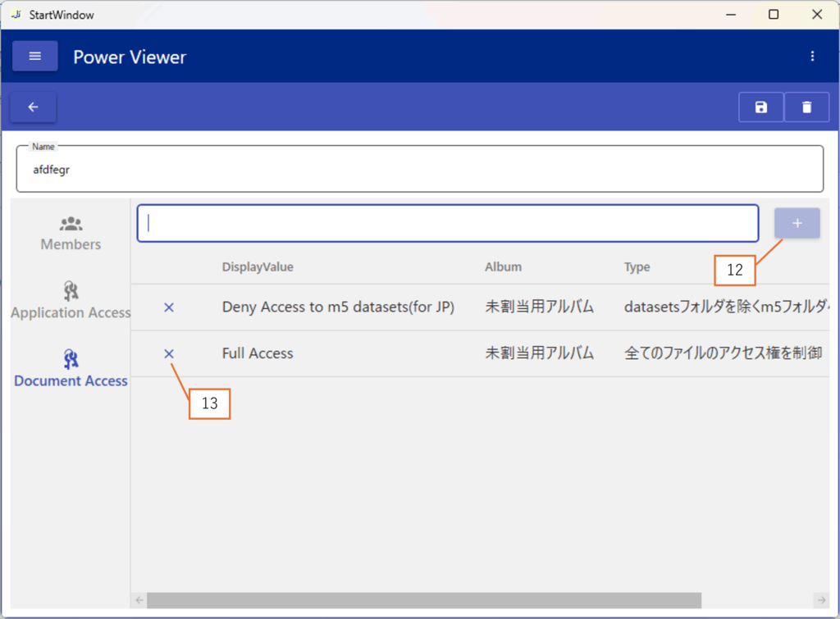Viewport: 840px width, 619px height.
Task: Click the Album column header
Action: 503,267
